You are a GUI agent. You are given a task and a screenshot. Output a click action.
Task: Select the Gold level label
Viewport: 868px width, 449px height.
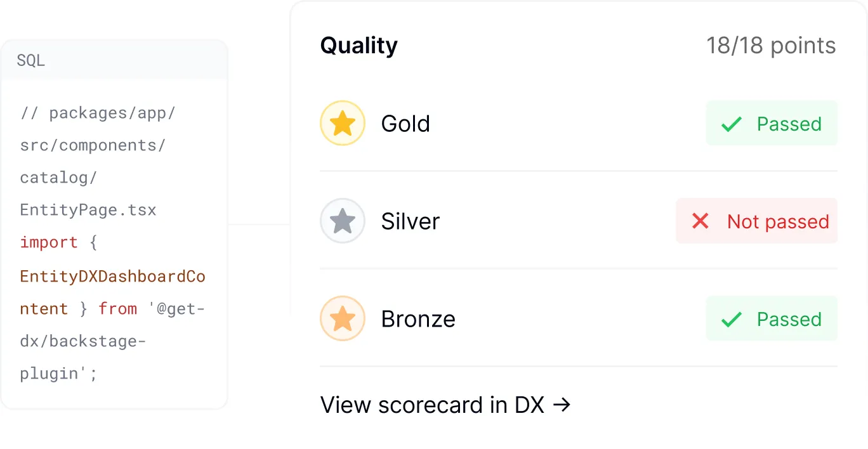tap(405, 124)
